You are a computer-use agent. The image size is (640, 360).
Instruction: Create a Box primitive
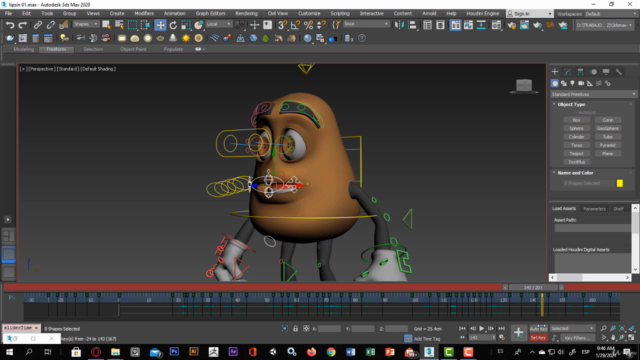click(576, 120)
